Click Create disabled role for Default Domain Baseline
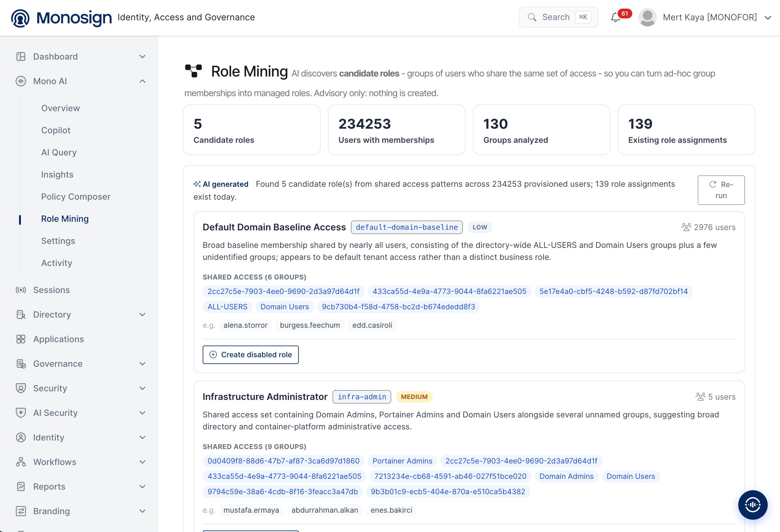Screen dimensions: 780x532 (250, 354)
